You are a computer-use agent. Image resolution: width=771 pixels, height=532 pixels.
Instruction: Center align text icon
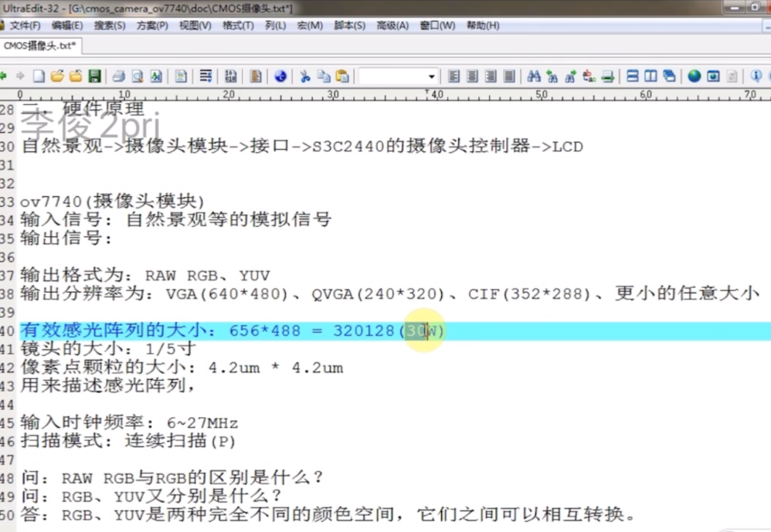(x=473, y=76)
